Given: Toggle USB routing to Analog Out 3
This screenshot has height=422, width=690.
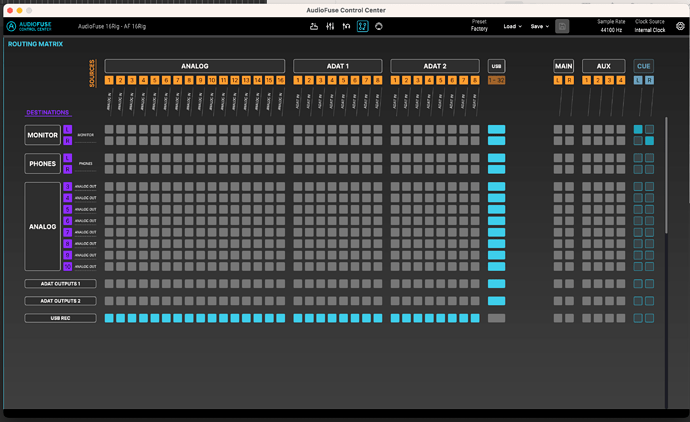Looking at the screenshot, I should click(x=496, y=187).
